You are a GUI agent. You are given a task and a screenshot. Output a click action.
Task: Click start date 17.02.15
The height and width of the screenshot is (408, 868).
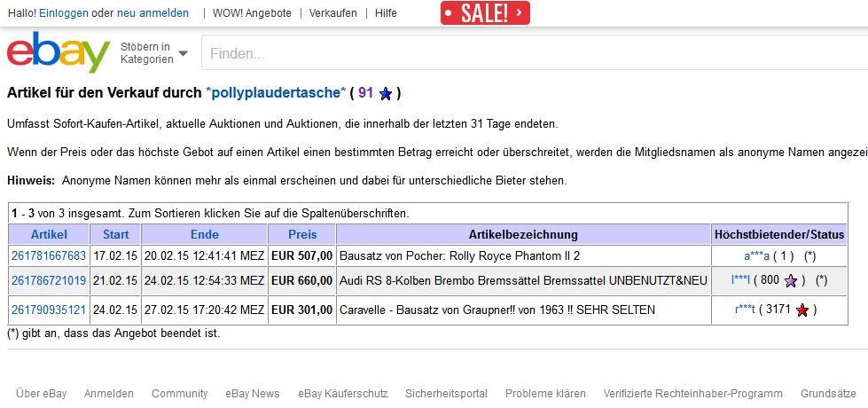(x=115, y=256)
